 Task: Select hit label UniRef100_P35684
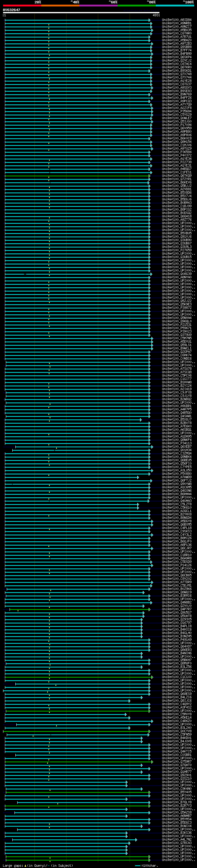tap(176, 111)
